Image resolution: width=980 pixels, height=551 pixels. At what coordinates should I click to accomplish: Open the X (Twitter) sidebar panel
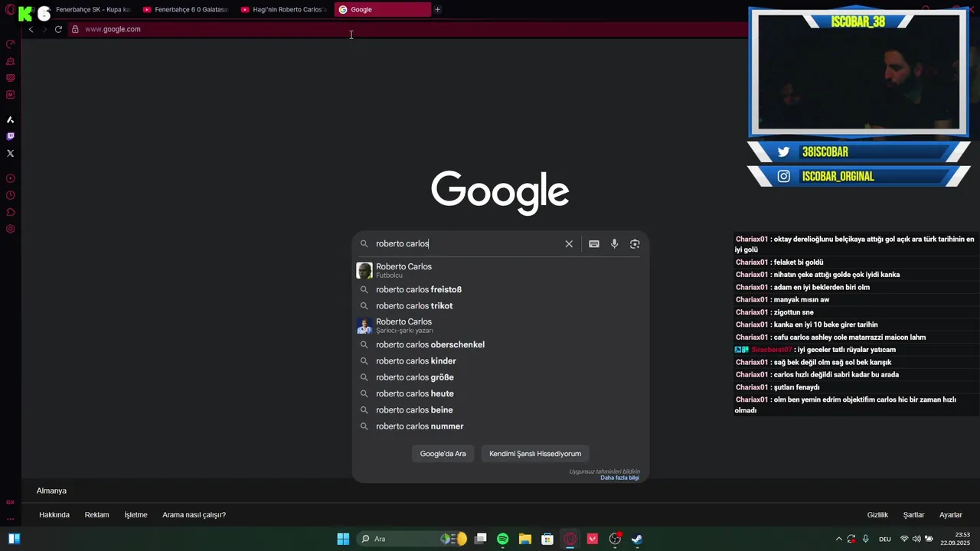11,153
